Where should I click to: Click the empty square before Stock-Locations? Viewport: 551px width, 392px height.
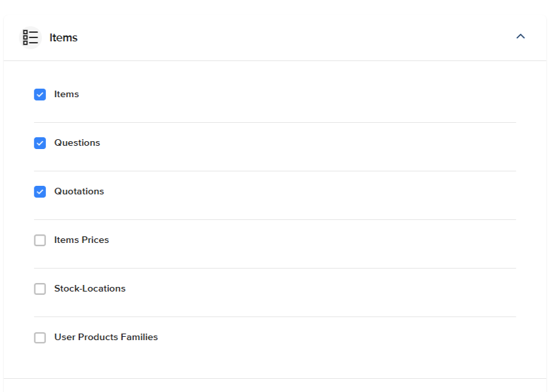40,289
